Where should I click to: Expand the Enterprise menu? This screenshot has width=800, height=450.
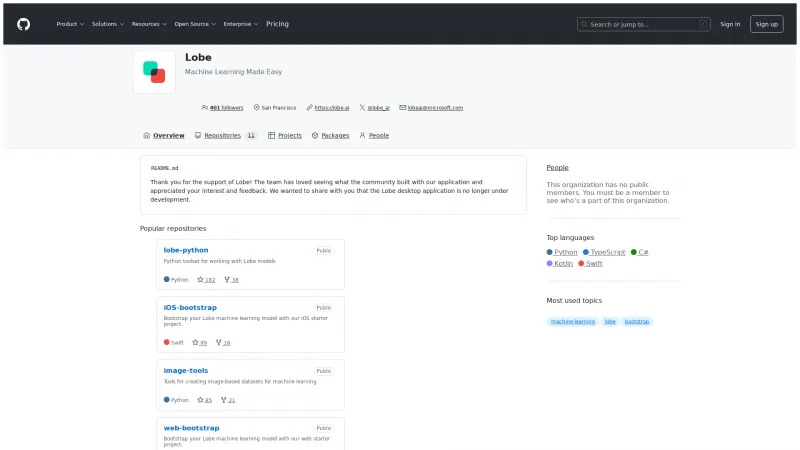click(x=240, y=24)
